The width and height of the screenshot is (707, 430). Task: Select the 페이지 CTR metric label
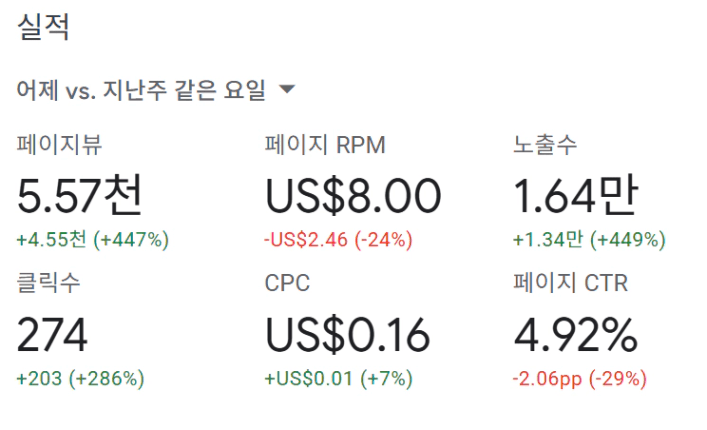click(x=570, y=283)
